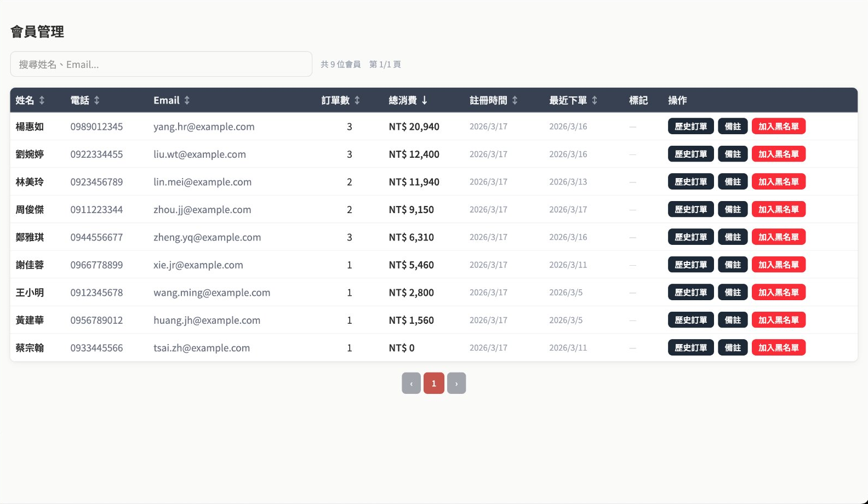This screenshot has width=868, height=504.
Task: Open 備註 for 周俊傑
Action: click(x=733, y=209)
